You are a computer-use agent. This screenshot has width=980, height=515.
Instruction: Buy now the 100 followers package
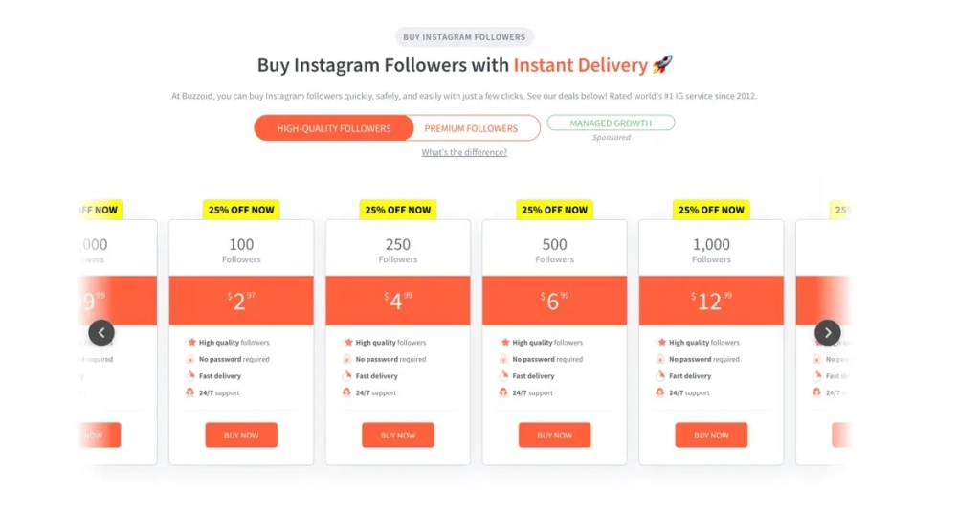tap(241, 435)
